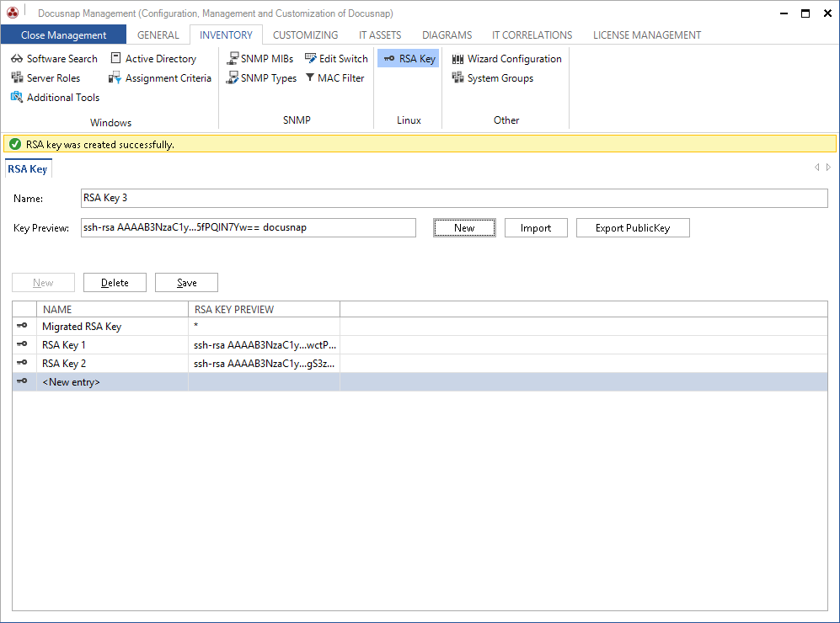
Task: Click the disabled New button above table
Action: pyautogui.click(x=44, y=283)
